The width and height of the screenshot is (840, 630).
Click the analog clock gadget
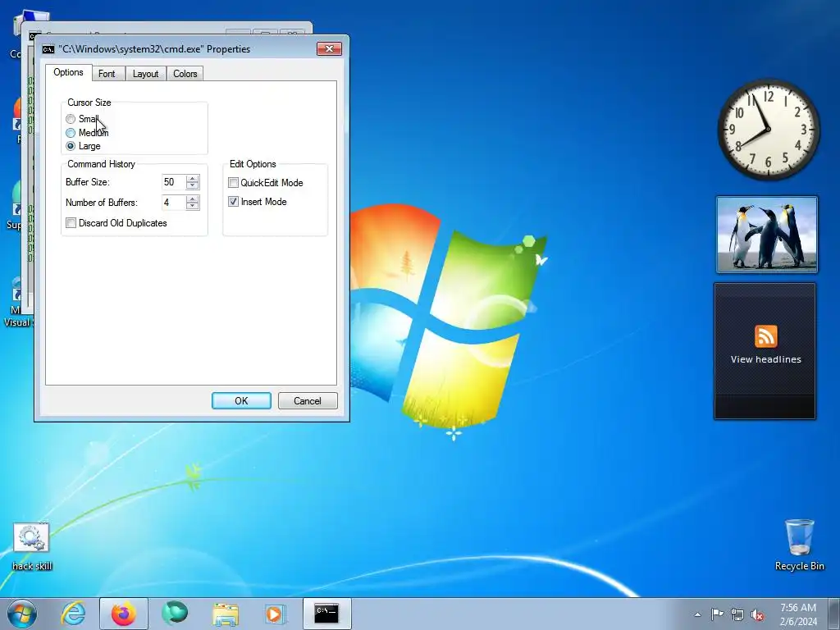768,129
